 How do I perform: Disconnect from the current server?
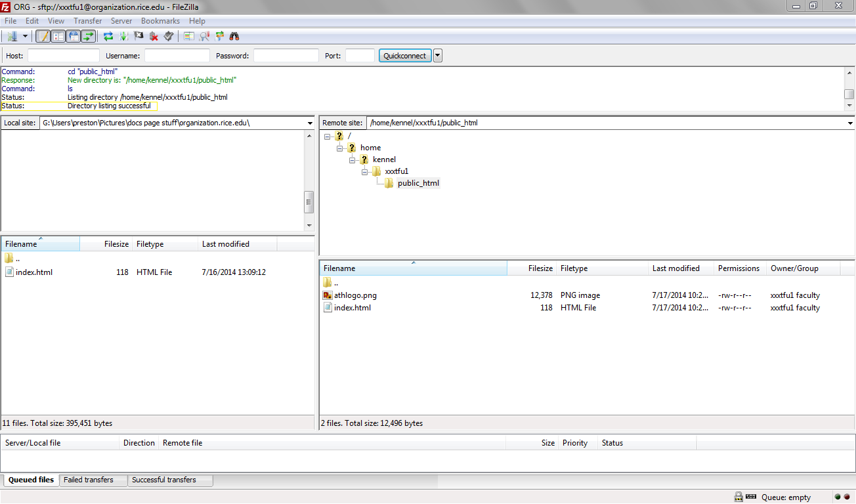pyautogui.click(x=154, y=36)
